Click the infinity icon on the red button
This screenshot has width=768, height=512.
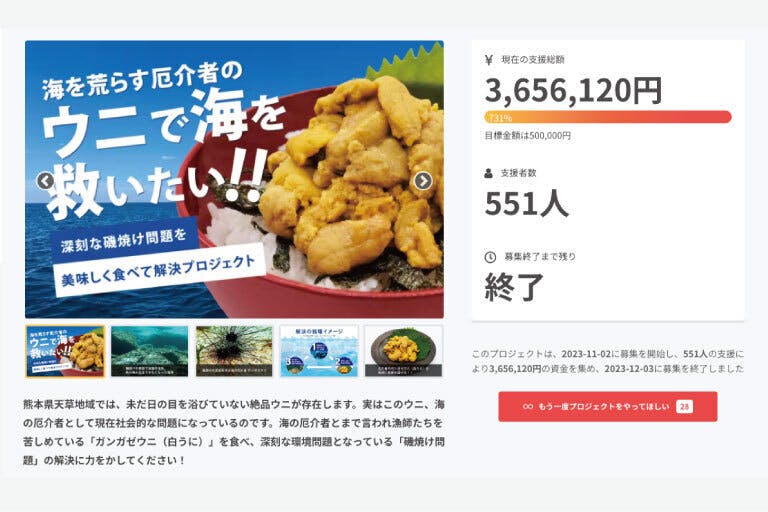pyautogui.click(x=528, y=406)
